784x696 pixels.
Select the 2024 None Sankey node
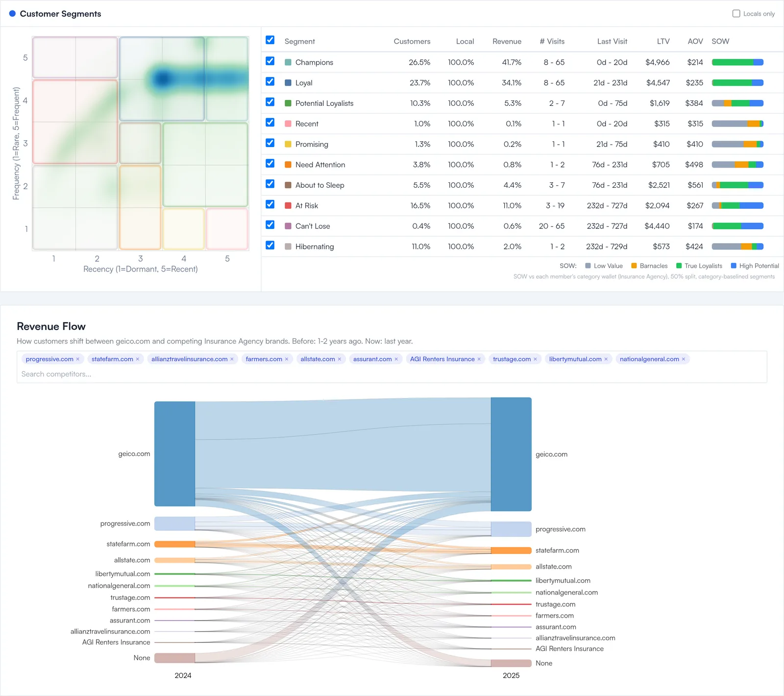[x=174, y=658]
